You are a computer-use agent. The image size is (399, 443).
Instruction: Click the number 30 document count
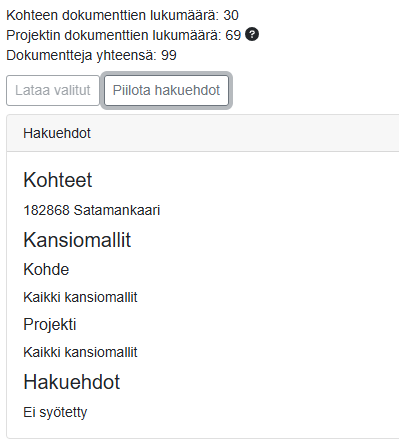pyautogui.click(x=231, y=15)
